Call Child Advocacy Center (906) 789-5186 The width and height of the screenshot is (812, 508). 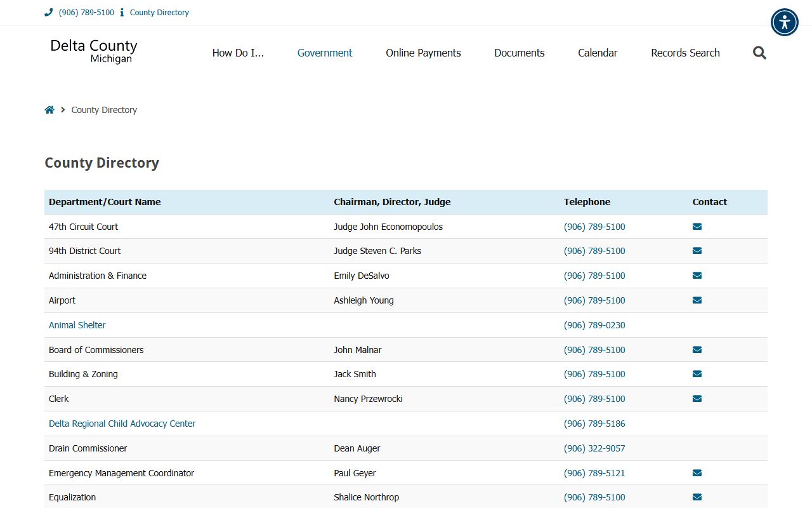[x=594, y=424]
